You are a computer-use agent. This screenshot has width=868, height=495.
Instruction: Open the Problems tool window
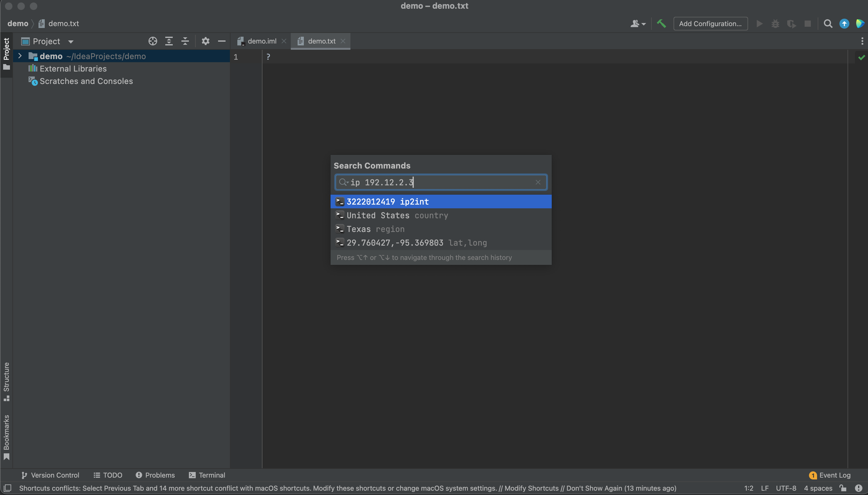point(155,475)
